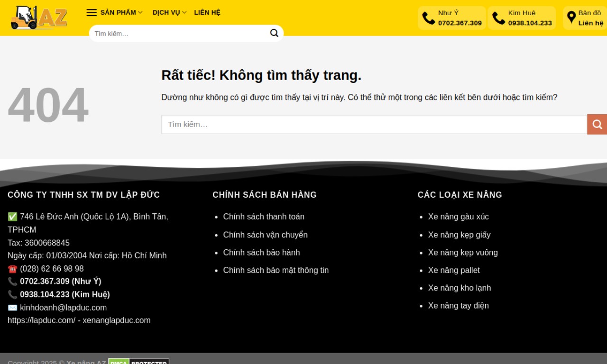Open Chính sách vận chuyển link
Screen dimensions: 607x364
click(x=266, y=235)
